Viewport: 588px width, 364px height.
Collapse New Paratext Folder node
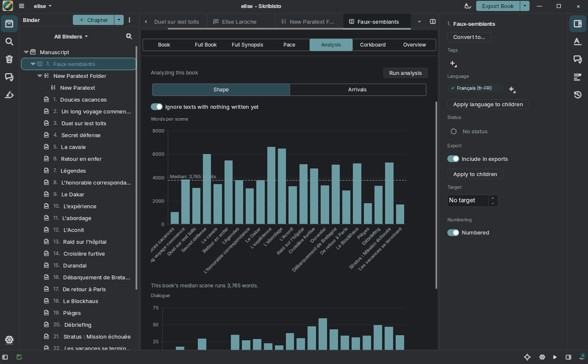click(x=39, y=76)
